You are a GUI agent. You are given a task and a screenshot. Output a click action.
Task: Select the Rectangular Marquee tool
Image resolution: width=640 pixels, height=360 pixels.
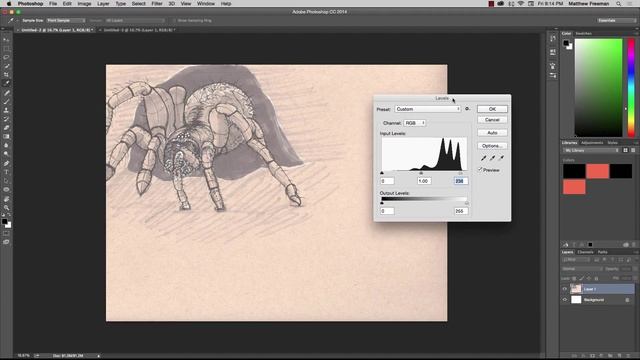click(6, 49)
